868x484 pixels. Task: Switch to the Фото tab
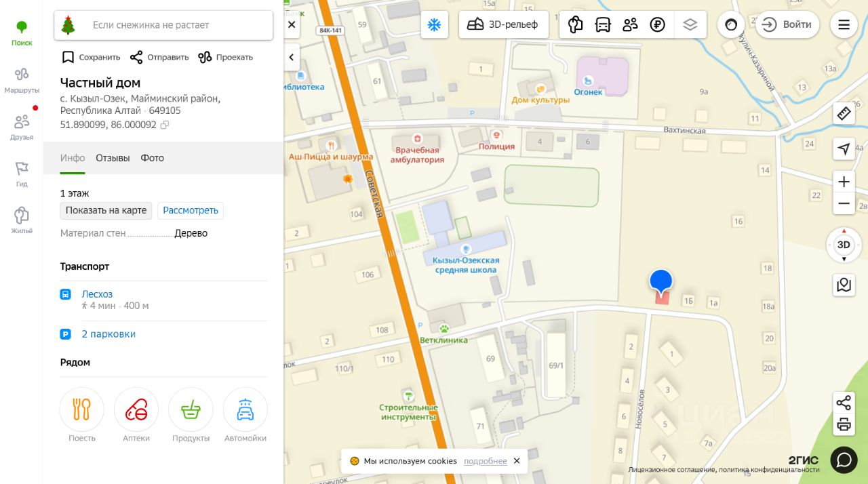(x=153, y=158)
